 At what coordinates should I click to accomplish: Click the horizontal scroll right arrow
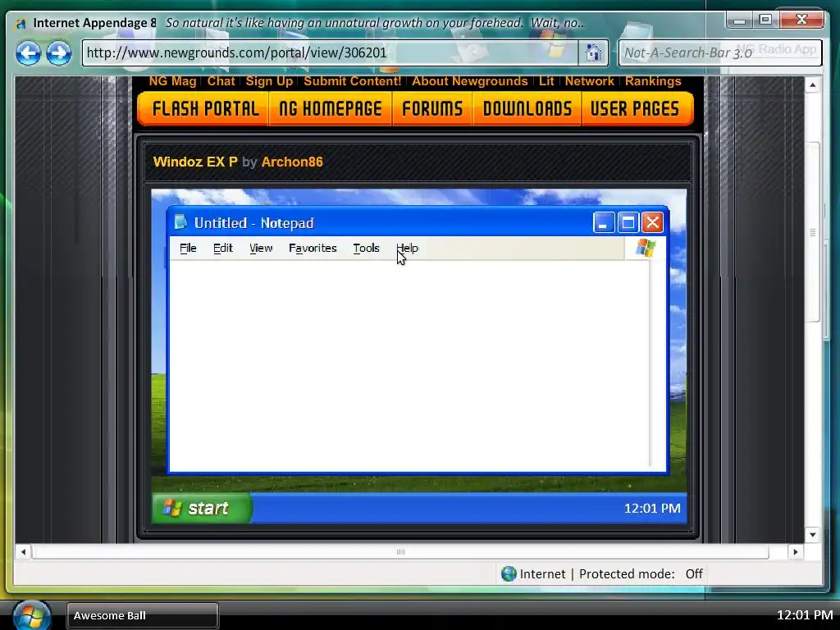(x=796, y=552)
